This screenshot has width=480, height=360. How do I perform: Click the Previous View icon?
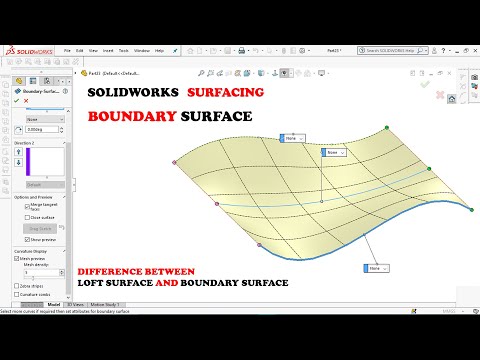(220, 73)
